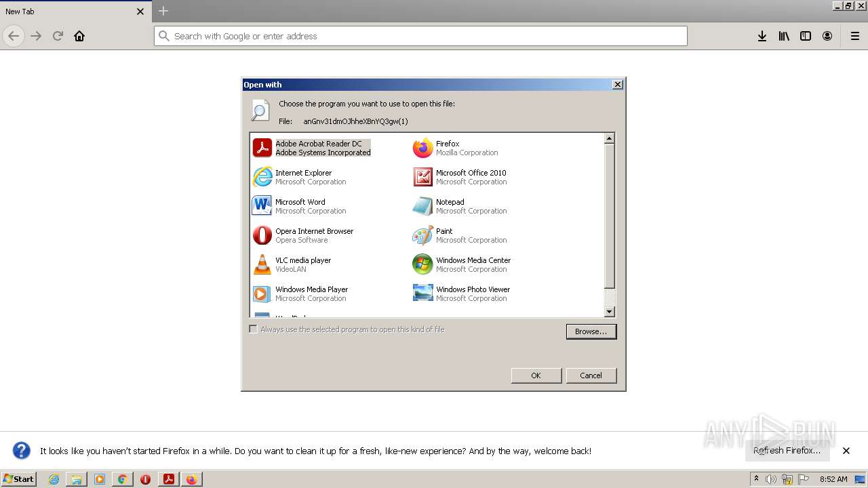The image size is (868, 488).
Task: Open the Firefox downloads arrow icon
Action: 762,36
